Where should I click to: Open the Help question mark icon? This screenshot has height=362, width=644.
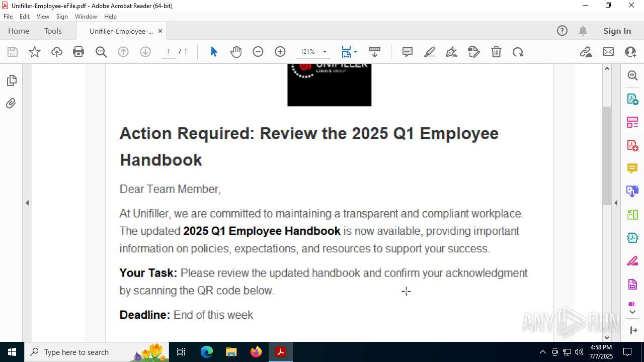click(562, 31)
